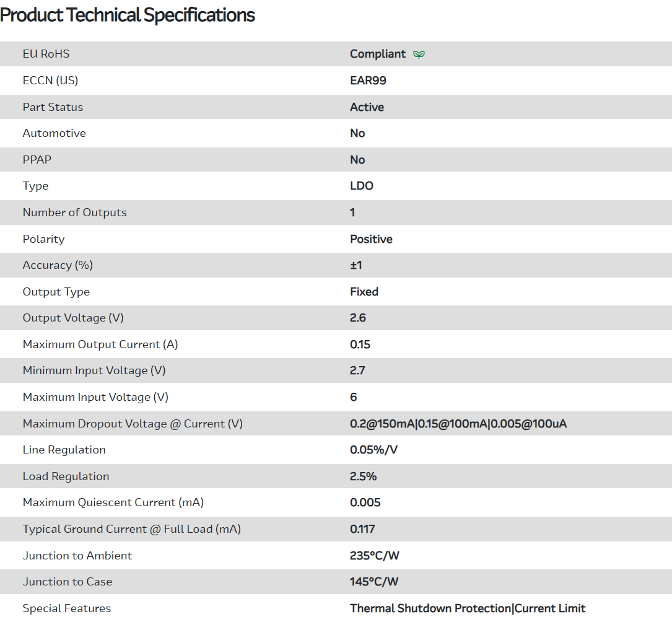Click the Output Voltage 2.6 value
Image resolution: width=672 pixels, height=622 pixels.
tap(358, 318)
